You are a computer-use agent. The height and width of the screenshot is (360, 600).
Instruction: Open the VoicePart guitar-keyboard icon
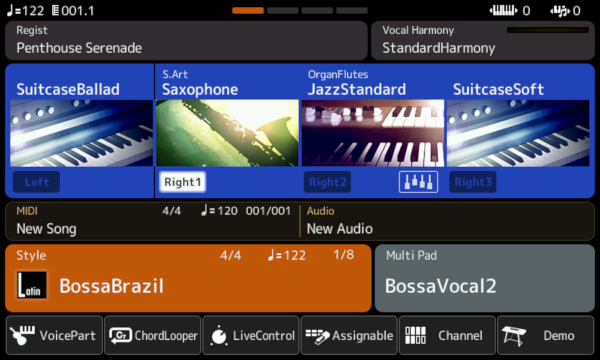pos(22,336)
